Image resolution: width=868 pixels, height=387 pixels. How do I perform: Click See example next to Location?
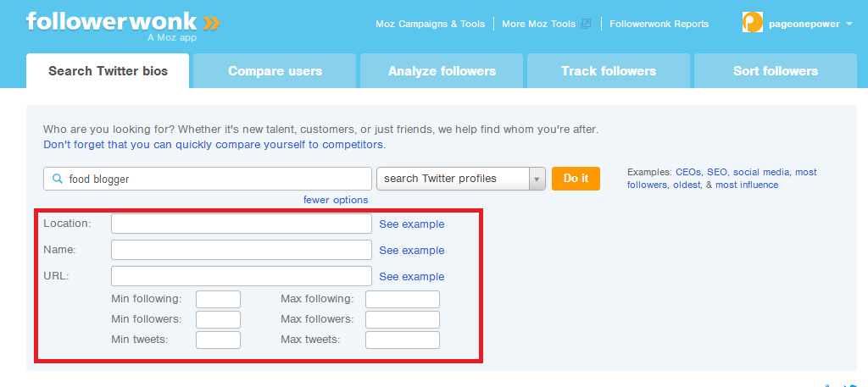[411, 224]
